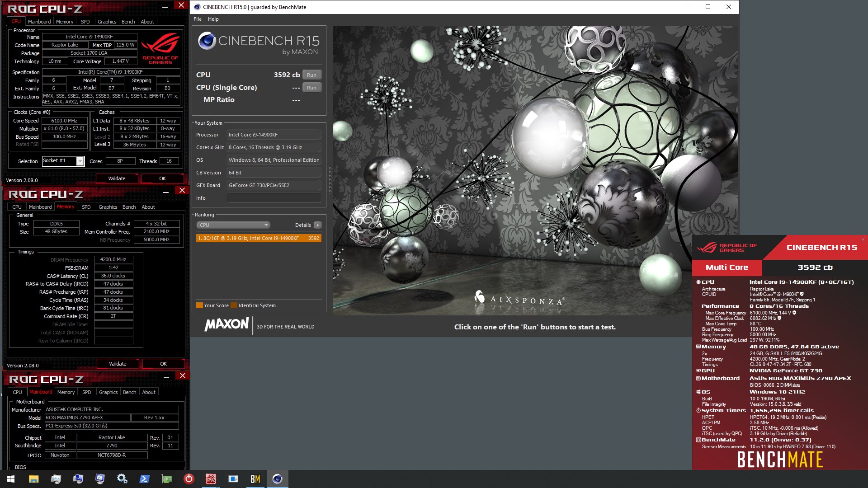Viewport: 868px width, 488px height.
Task: Click the GFX Board GeForce GT 730 field
Action: point(274,185)
